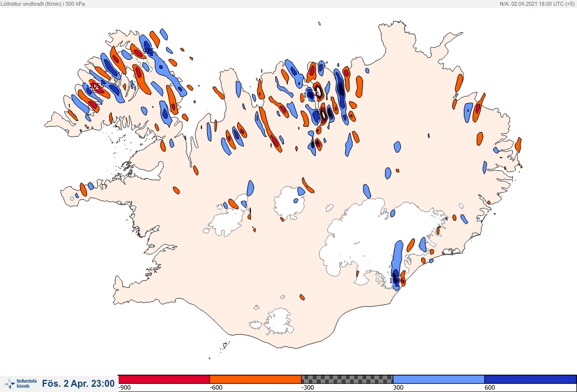The height and width of the screenshot is (392, 577).
Task: Select the orange legend band starting at -600
Action: [x=256, y=379]
